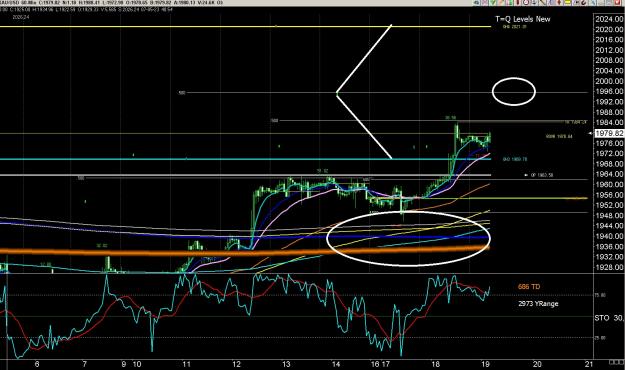Click date 7 on the time axis
Screen dimensions: 625x370
point(85,364)
